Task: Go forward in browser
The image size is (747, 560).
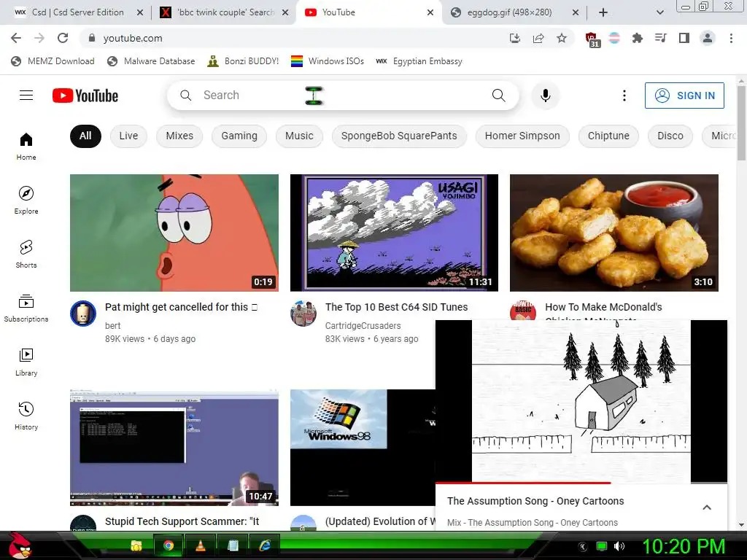Action: (39, 38)
